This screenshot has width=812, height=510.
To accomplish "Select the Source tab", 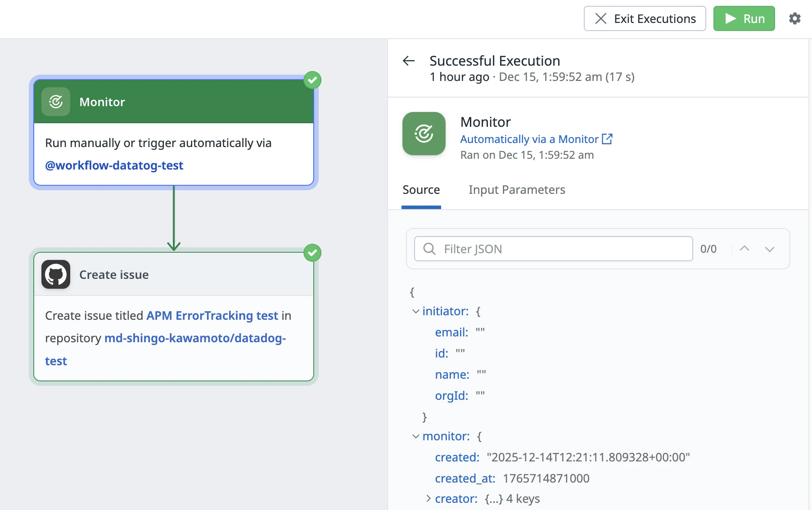I will 421,190.
